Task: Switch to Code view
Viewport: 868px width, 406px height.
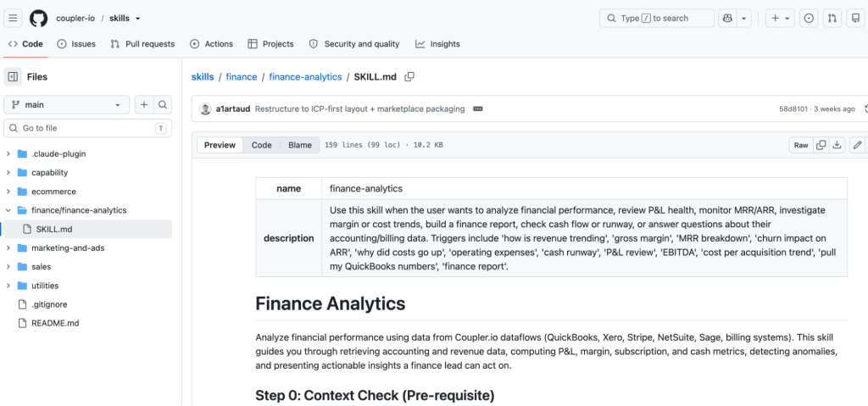Action: [261, 145]
